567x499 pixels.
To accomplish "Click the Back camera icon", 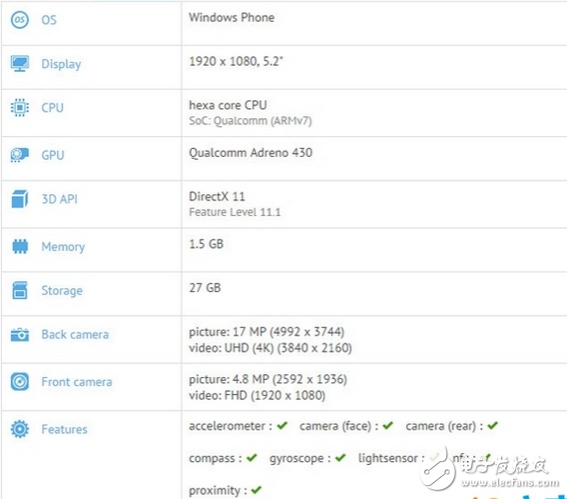I will [x=20, y=334].
